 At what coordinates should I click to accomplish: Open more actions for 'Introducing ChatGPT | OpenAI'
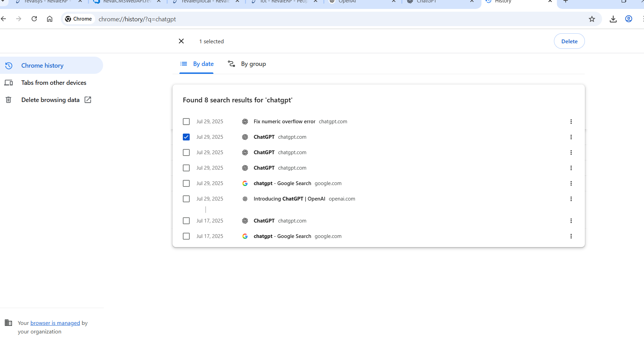click(x=571, y=199)
